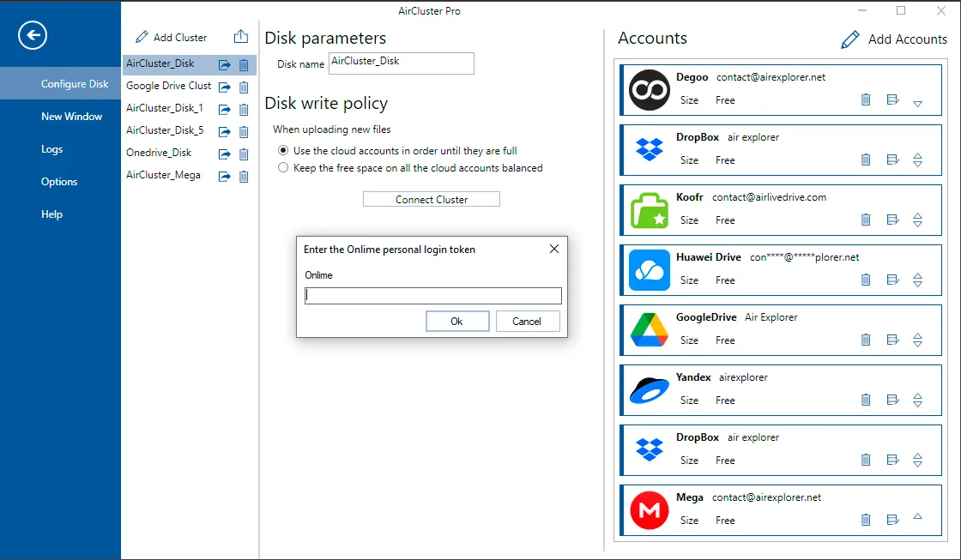Viewport: 961px width, 560px height.
Task: Click the Disk name text field
Action: [402, 63]
